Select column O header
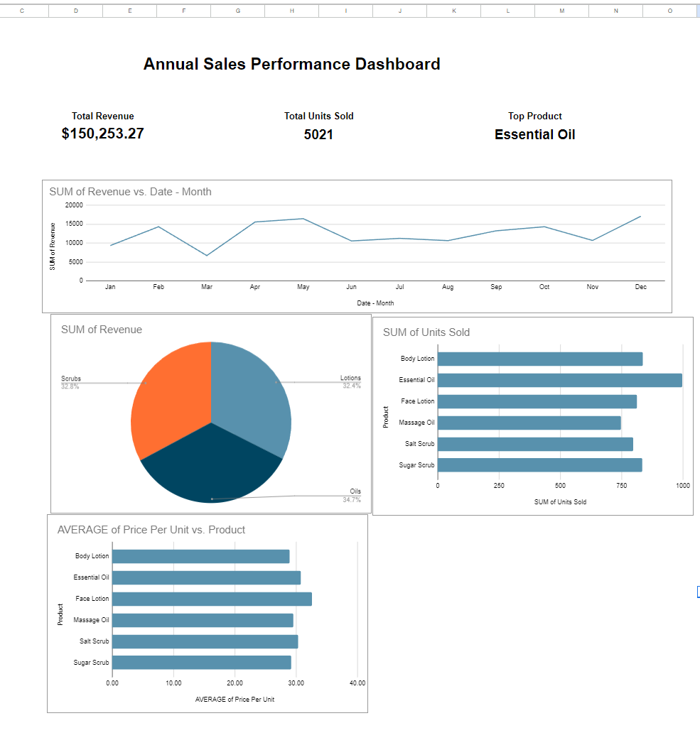Screen dimensions: 700x755 [x=669, y=11]
